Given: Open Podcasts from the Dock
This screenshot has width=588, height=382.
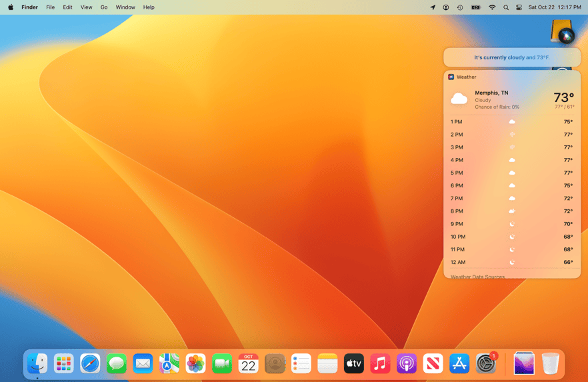Looking at the screenshot, I should pos(407,363).
